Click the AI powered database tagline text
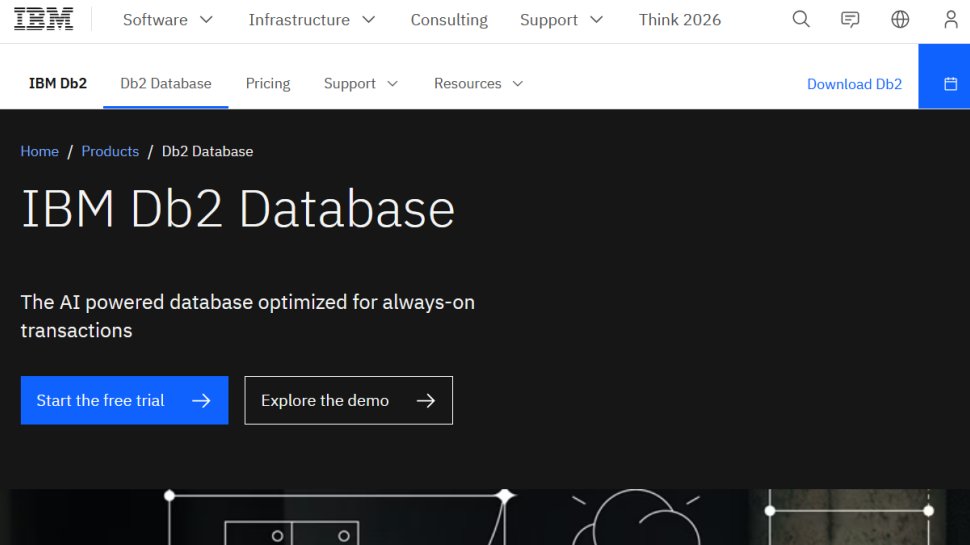Viewport: 970px width, 545px height. tap(247, 316)
